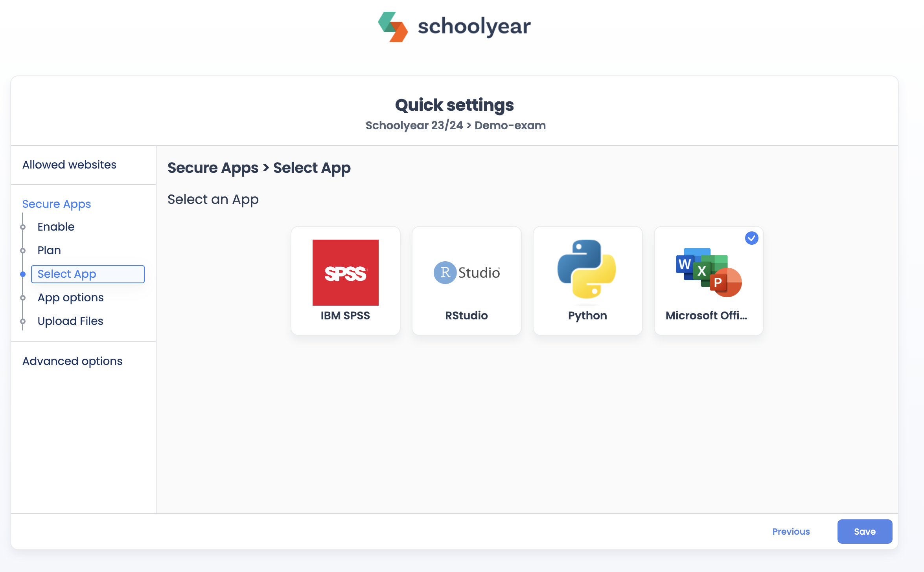This screenshot has height=572, width=924.
Task: Click the Python label
Action: [x=587, y=315]
